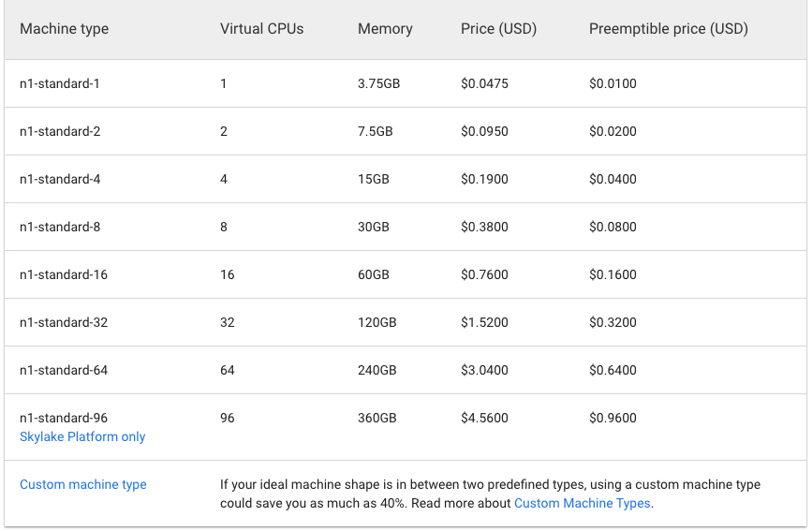Click the $0.0400 preemptible price
Screen dimensions: 812x531
(613, 179)
